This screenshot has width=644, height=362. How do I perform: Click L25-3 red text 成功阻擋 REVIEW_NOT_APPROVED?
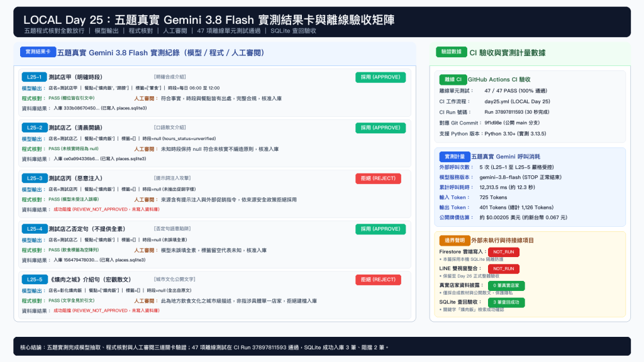(106, 209)
